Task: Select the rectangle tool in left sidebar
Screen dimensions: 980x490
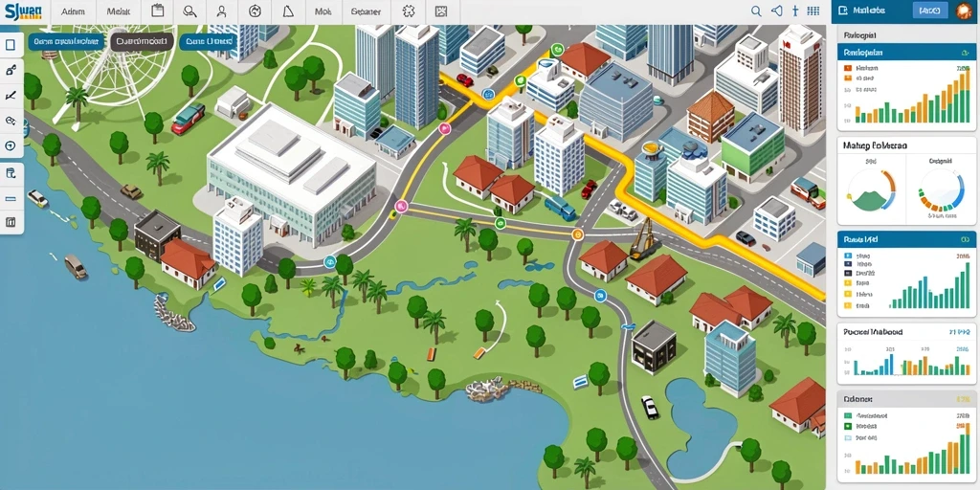Action: tap(11, 45)
